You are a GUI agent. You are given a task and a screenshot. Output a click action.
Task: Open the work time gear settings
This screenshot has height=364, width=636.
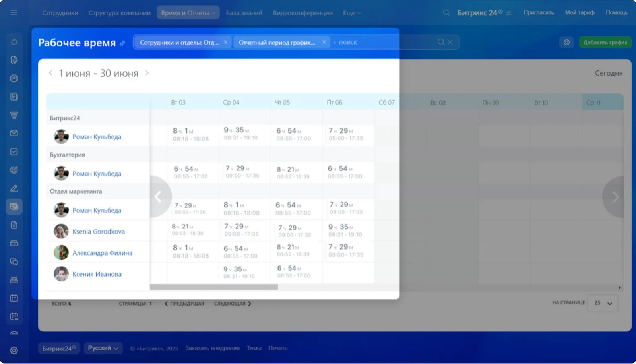click(x=566, y=42)
